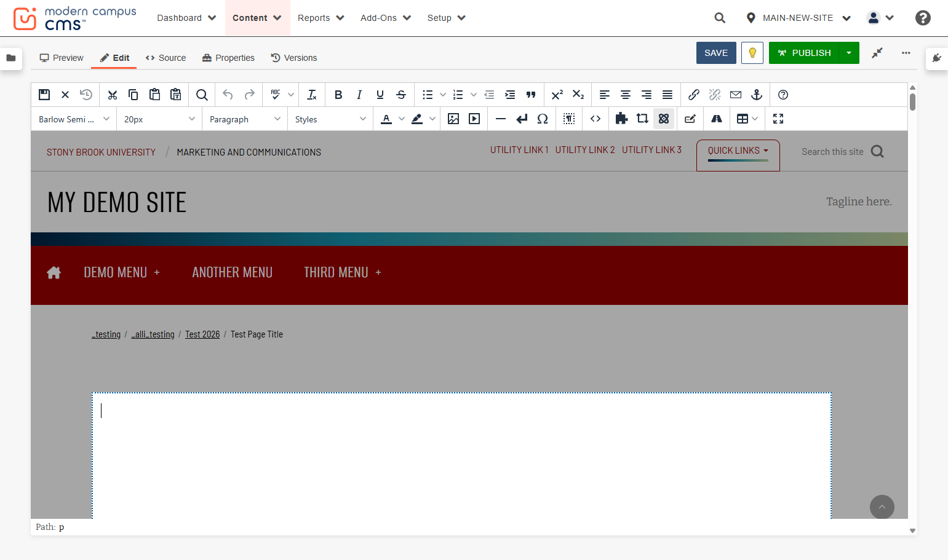
Task: Switch to the Versions tab
Action: coord(294,58)
